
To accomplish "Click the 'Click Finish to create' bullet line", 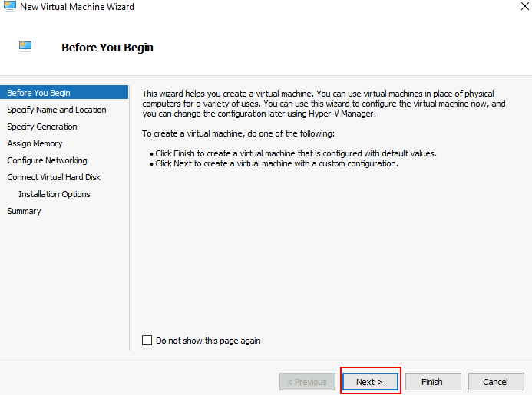I will click(296, 153).
